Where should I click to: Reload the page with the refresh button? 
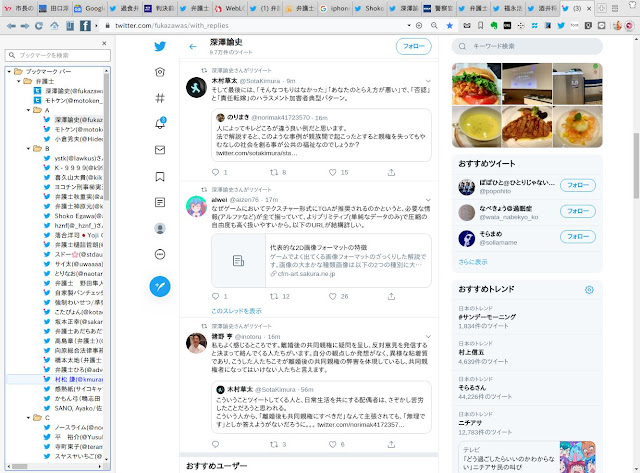click(39, 26)
